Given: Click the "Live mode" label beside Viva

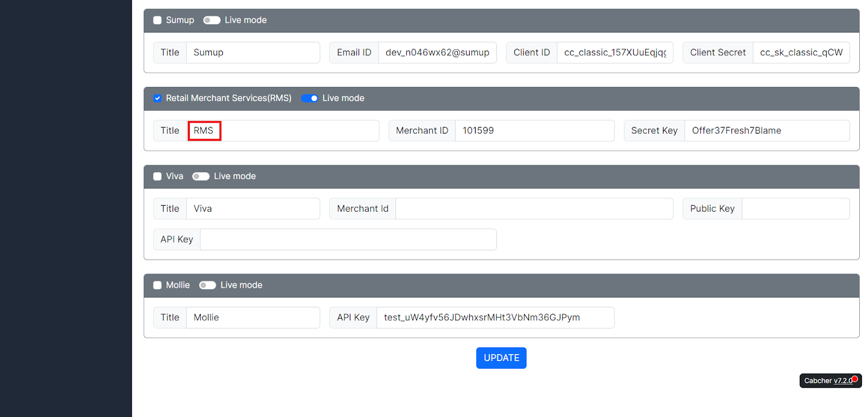Looking at the screenshot, I should point(235,176).
